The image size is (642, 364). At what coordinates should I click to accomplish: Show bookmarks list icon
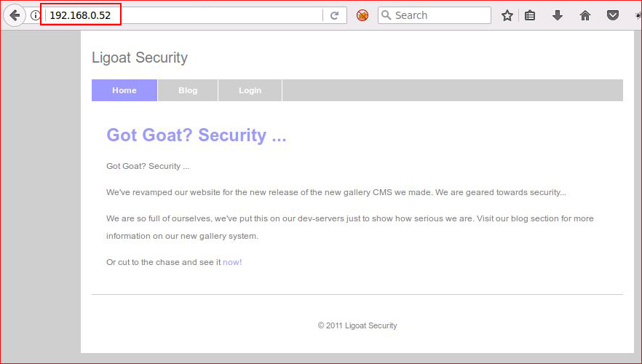[x=530, y=15]
